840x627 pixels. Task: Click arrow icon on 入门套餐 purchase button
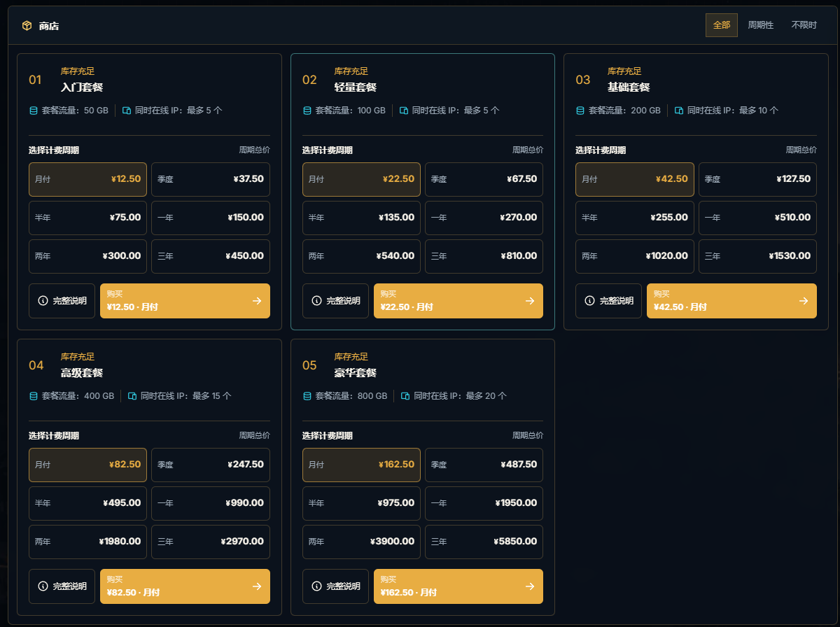[257, 301]
